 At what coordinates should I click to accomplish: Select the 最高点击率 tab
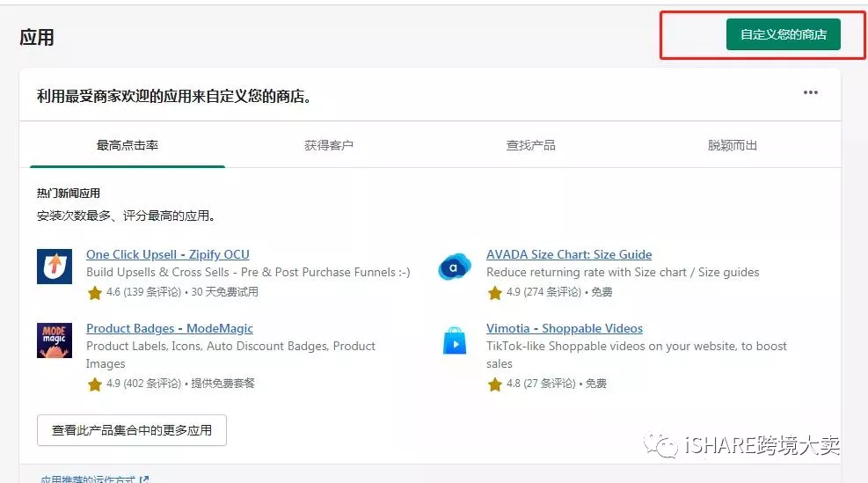pyautogui.click(x=128, y=145)
